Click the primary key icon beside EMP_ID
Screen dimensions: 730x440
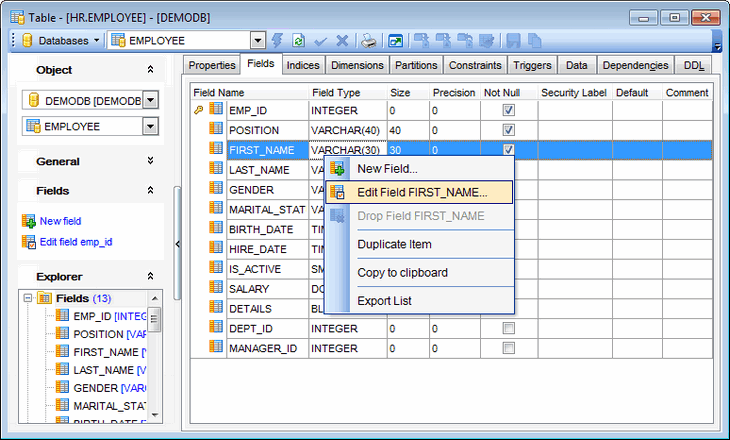198,110
